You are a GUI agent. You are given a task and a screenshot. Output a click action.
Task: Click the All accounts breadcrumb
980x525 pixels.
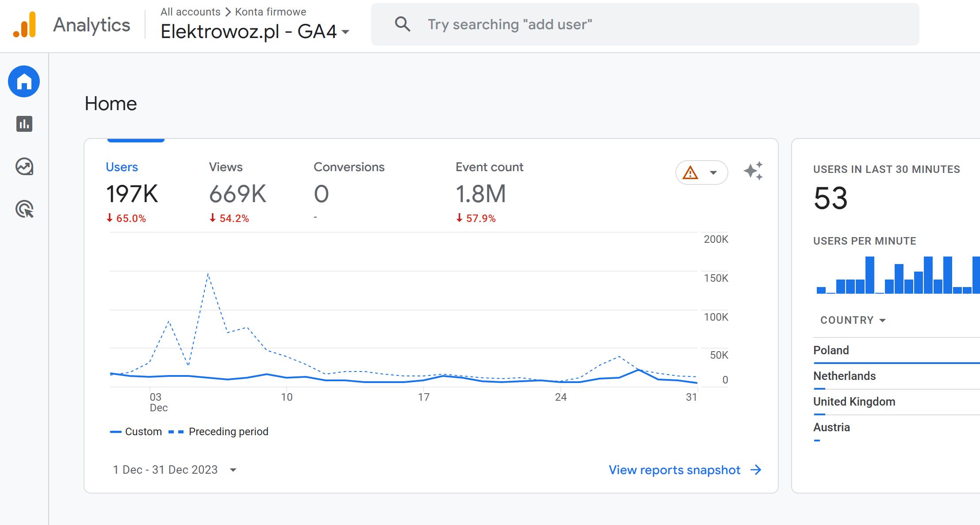(190, 12)
